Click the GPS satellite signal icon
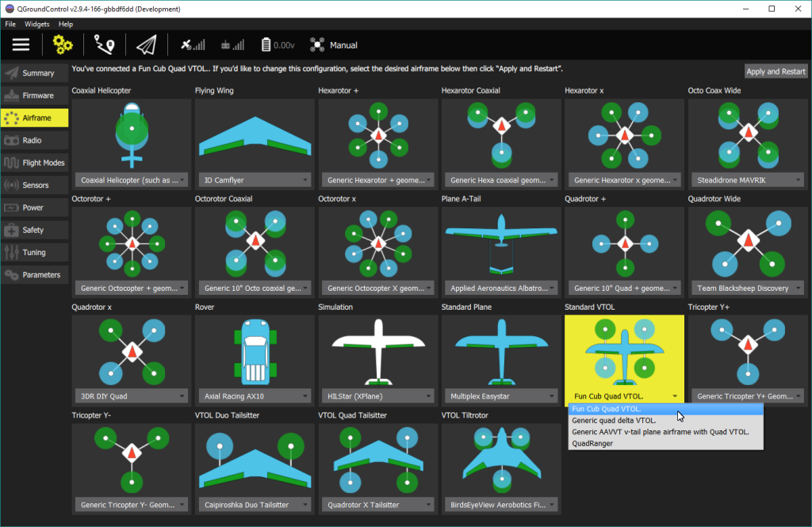The image size is (812, 527). tap(192, 45)
